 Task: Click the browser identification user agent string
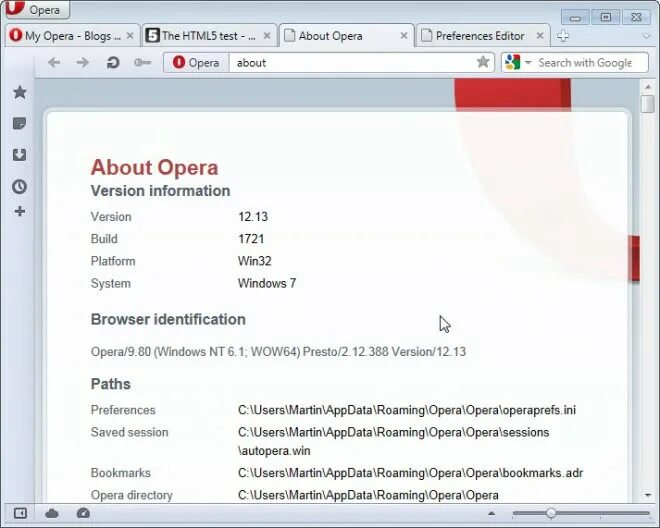[278, 352]
